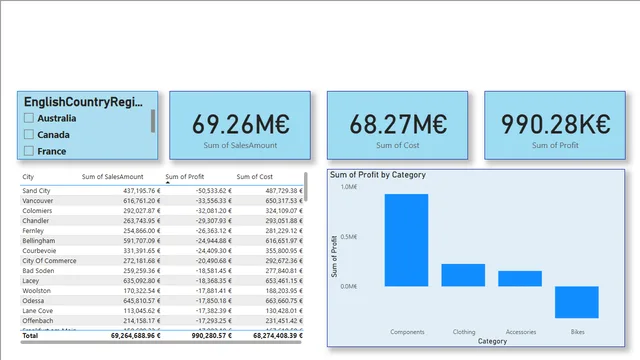
Task: Click the table's vertical scrollbar thumb
Action: click(306, 187)
